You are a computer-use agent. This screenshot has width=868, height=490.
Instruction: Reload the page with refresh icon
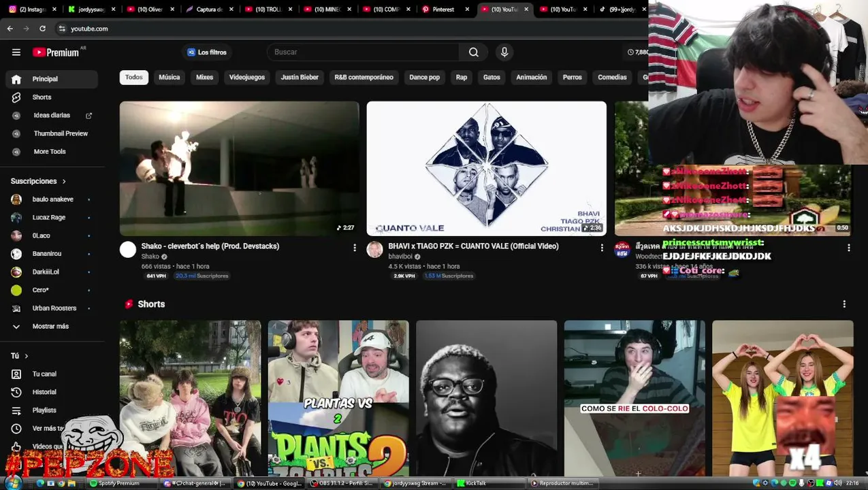(x=42, y=29)
